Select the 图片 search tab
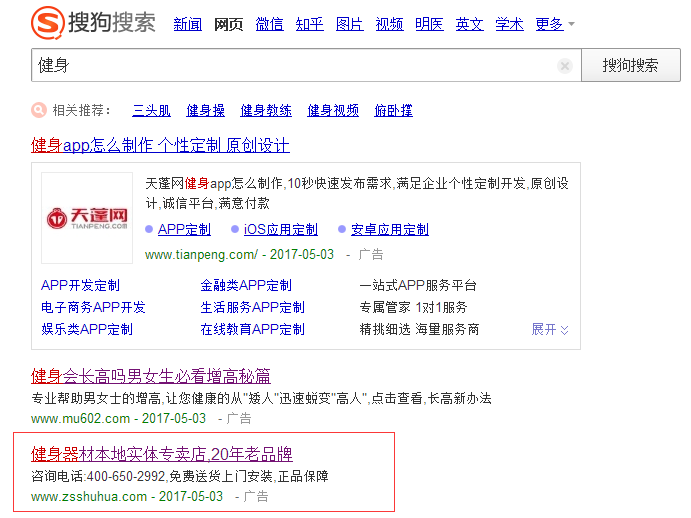The height and width of the screenshot is (518, 691). click(x=349, y=24)
